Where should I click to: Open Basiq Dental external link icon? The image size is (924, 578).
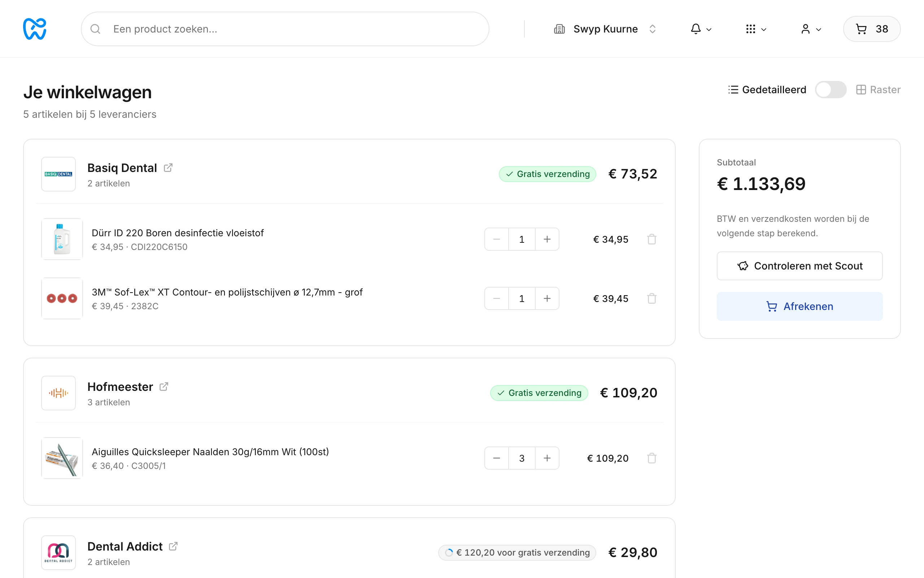click(x=168, y=168)
